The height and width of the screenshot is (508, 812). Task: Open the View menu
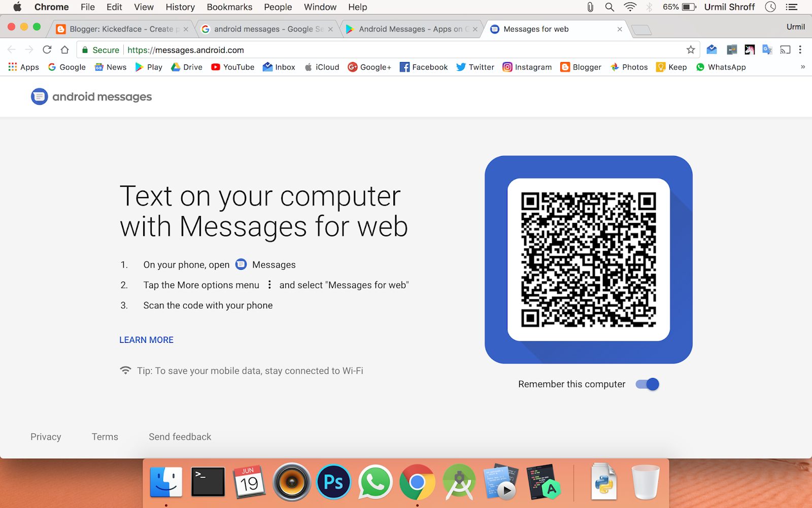point(144,7)
